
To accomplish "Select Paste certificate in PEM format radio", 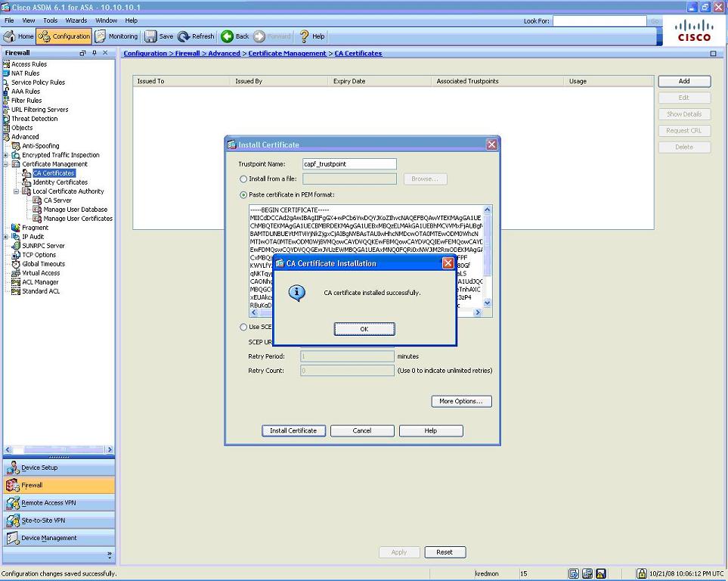I will click(243, 194).
